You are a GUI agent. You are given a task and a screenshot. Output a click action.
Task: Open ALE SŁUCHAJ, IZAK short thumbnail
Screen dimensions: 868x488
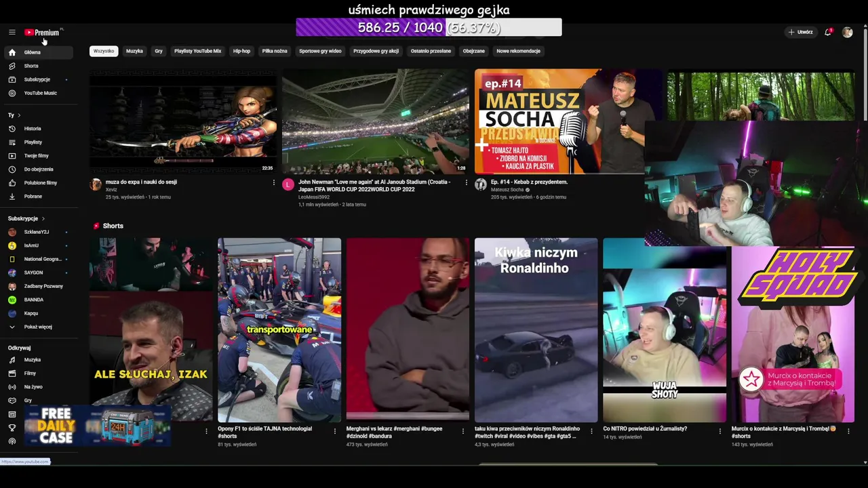point(151,330)
